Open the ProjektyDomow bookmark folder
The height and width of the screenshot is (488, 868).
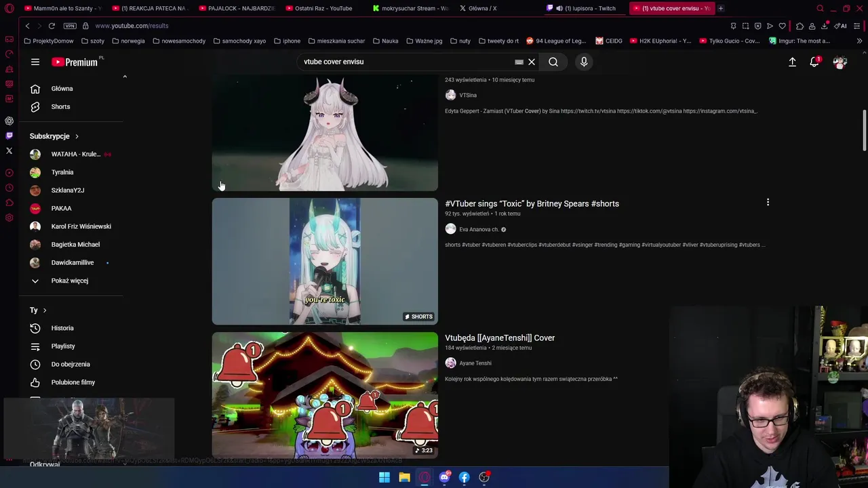[x=48, y=41]
